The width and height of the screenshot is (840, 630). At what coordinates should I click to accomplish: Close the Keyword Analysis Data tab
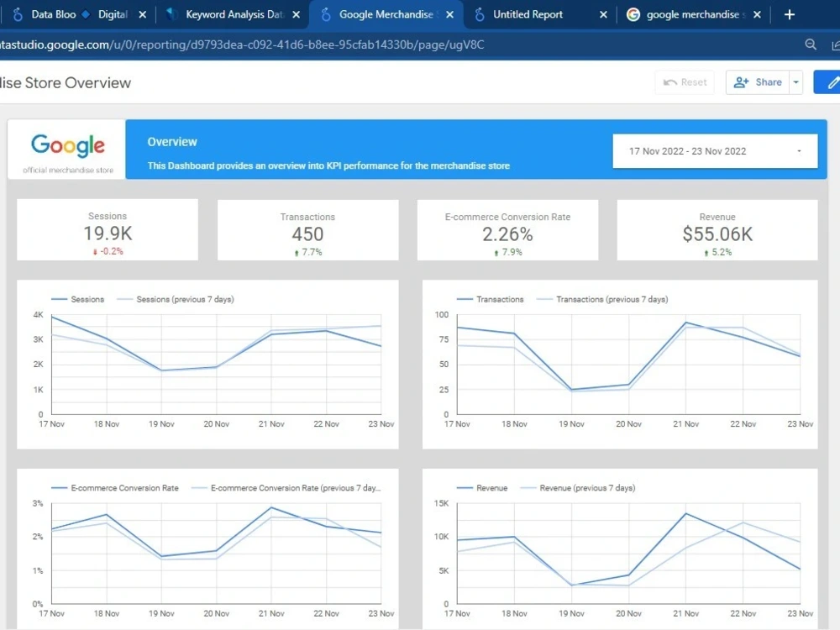coord(296,15)
